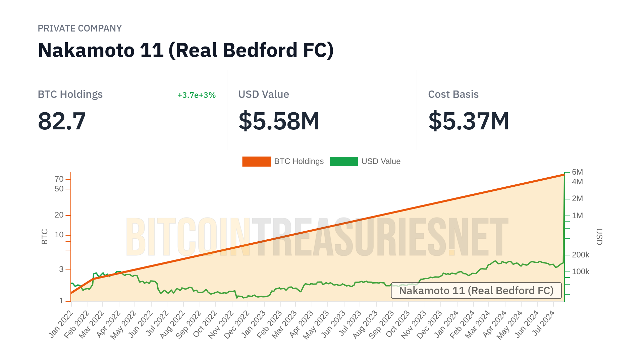
Task: Click the green USD Value legend swatch
Action: (344, 162)
